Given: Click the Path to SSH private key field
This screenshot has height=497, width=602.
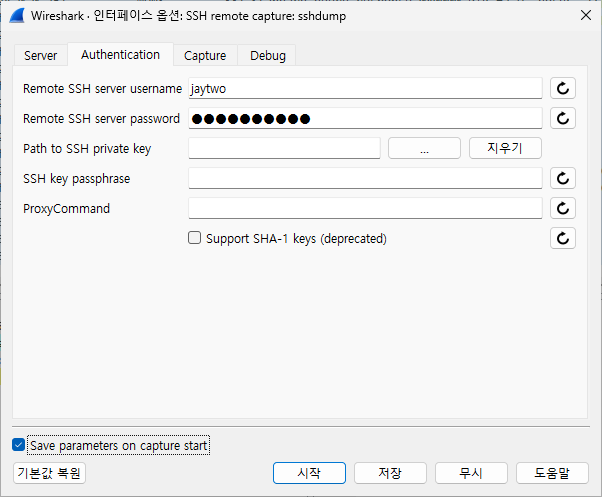Looking at the screenshot, I should [x=284, y=148].
